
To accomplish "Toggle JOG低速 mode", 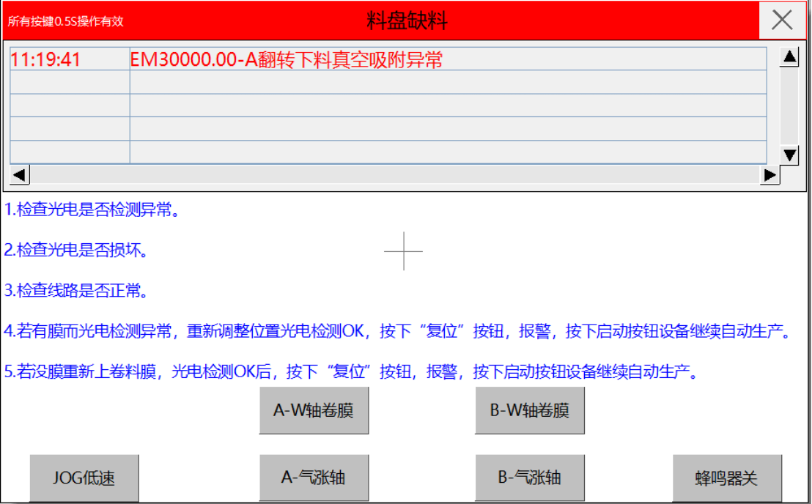I will [84, 478].
